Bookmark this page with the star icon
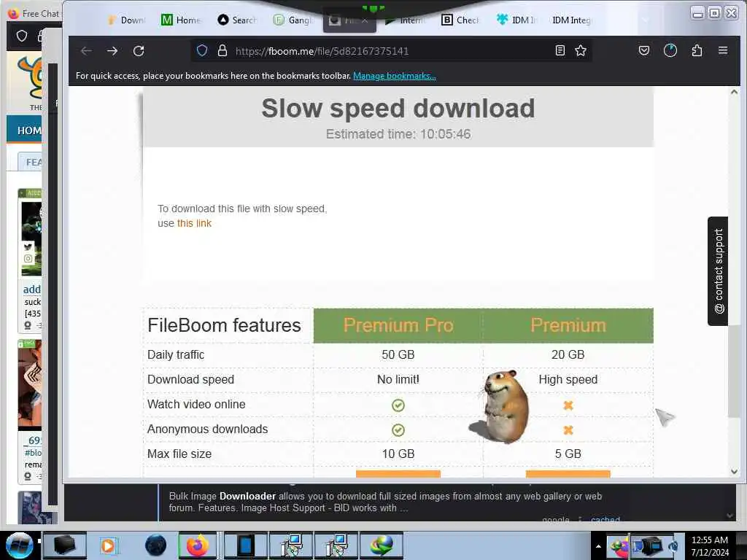747x560 pixels. click(x=580, y=50)
